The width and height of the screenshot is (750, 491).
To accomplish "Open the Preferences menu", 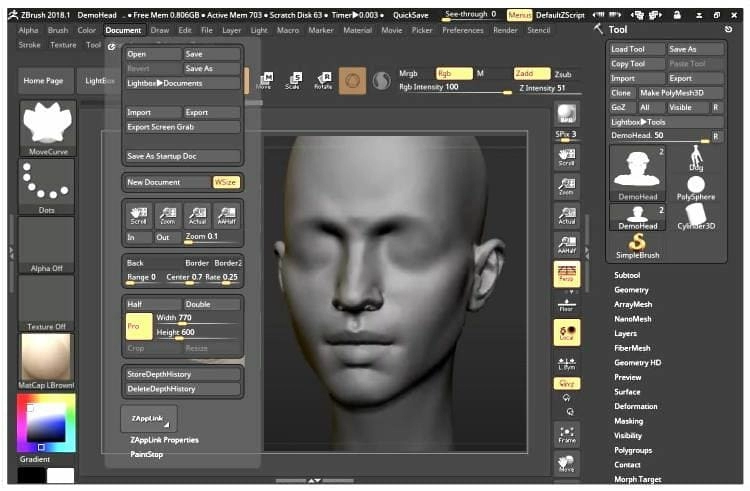I will [462, 31].
